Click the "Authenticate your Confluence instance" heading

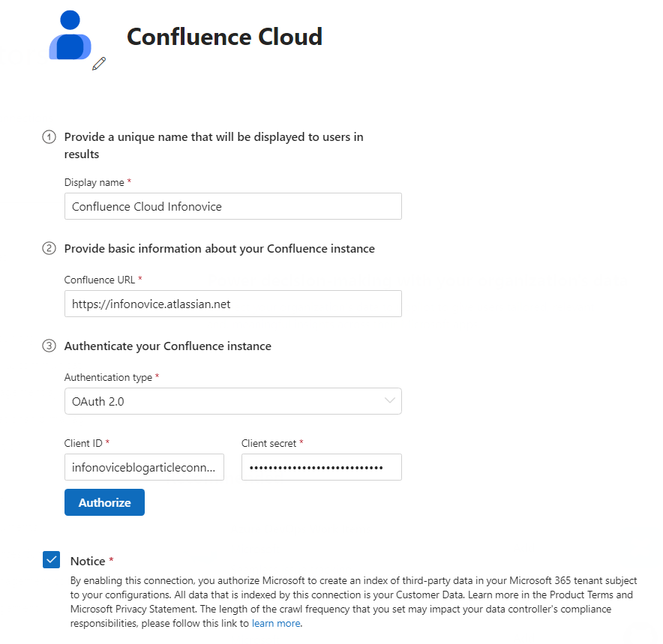coord(168,346)
